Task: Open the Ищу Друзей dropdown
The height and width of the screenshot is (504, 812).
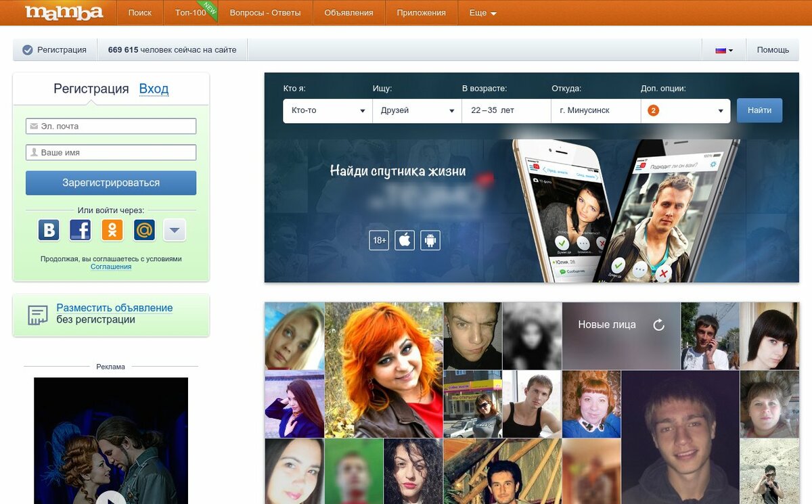Action: click(417, 111)
